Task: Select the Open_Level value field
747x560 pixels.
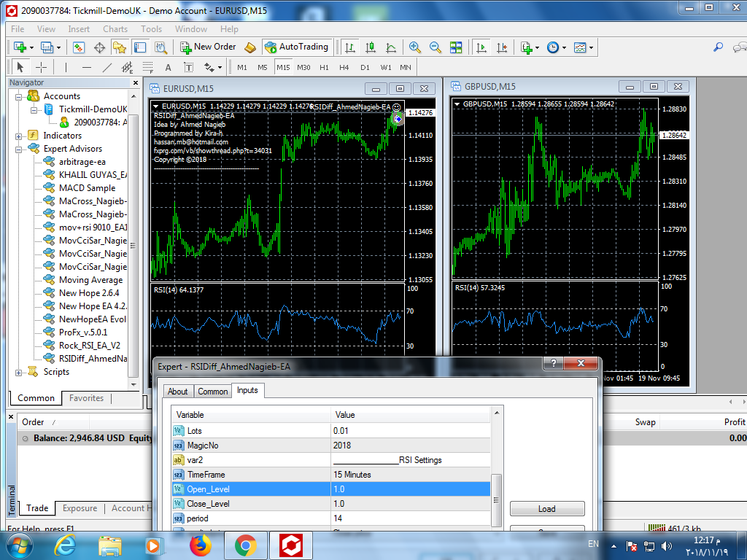Action: 410,489
